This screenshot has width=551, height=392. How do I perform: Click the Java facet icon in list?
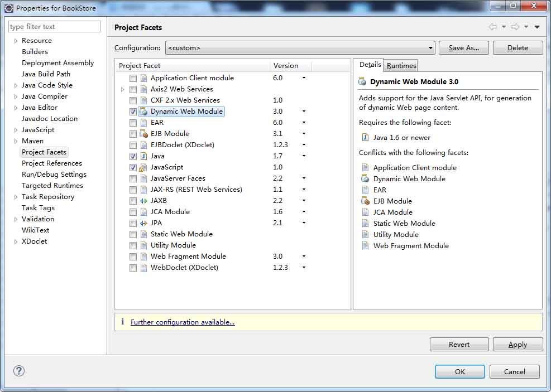click(x=143, y=156)
